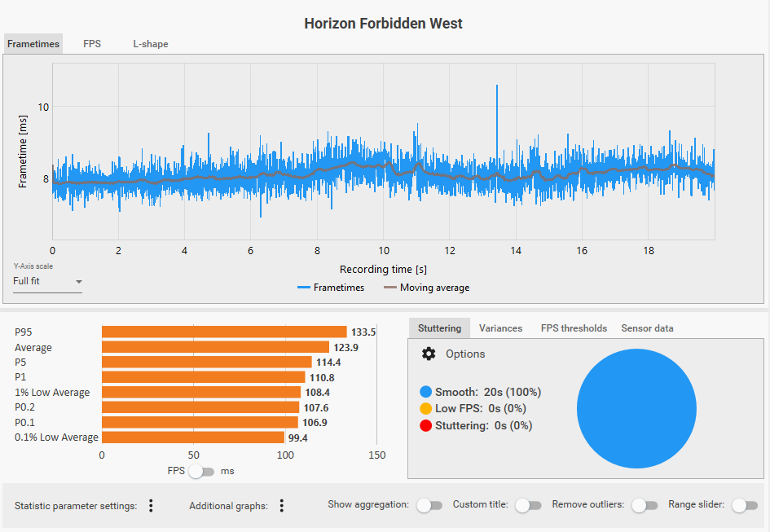Select the Stuttering tab
This screenshot has width=770, height=532.
coord(439,328)
